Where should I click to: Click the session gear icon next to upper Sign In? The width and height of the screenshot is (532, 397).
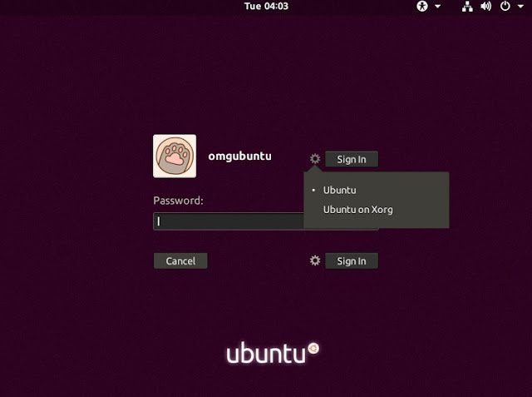315,159
